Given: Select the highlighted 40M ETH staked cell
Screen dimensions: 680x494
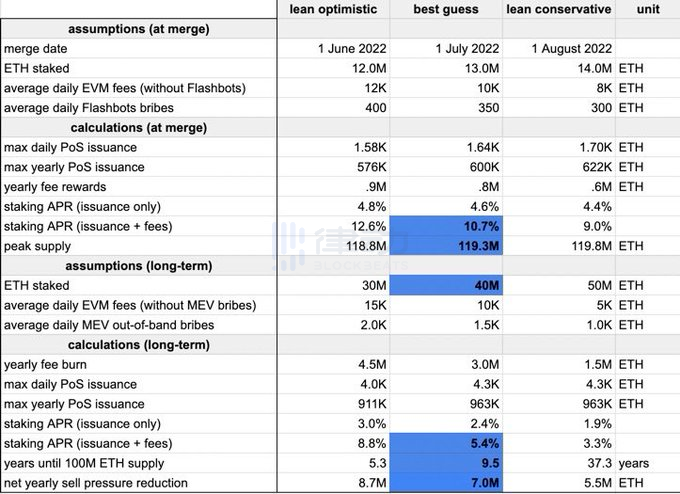Looking at the screenshot, I should pos(446,286).
